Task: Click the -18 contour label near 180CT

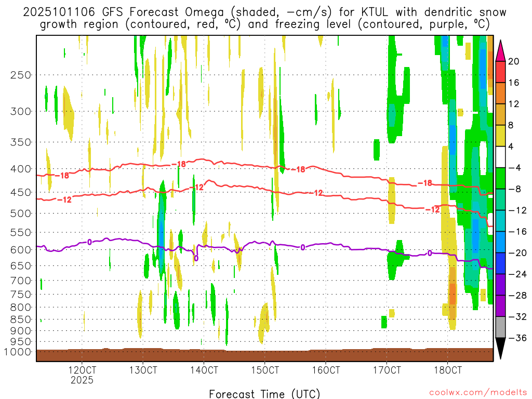Action: click(425, 183)
